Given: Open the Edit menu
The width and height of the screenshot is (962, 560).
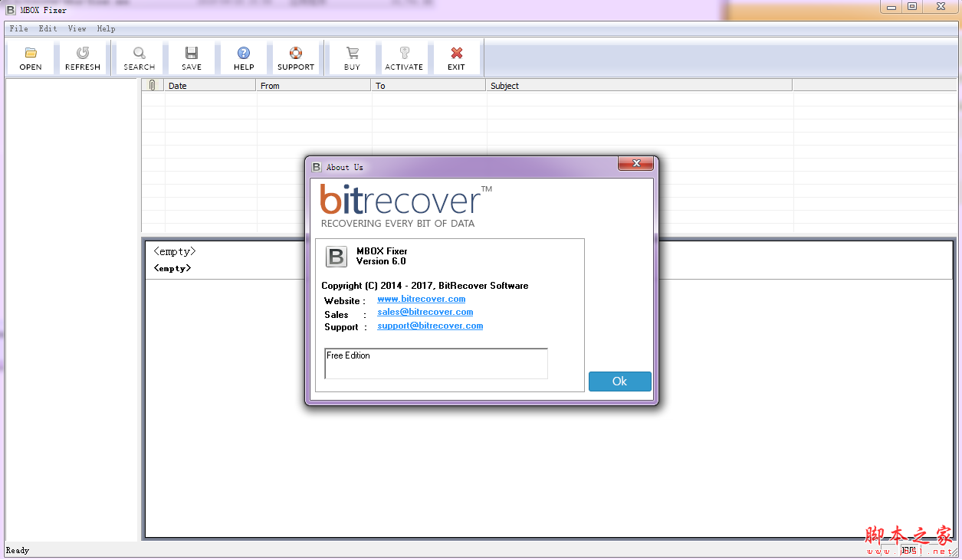Looking at the screenshot, I should tap(48, 28).
